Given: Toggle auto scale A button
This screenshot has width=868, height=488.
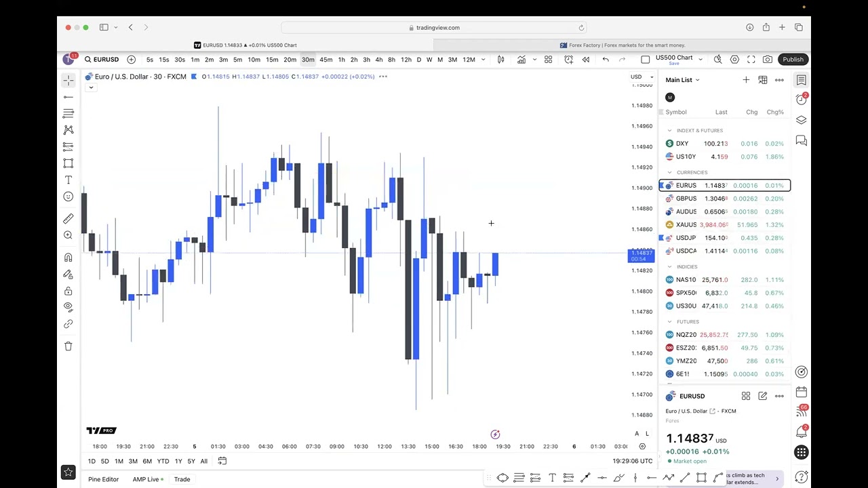Looking at the screenshot, I should (637, 434).
